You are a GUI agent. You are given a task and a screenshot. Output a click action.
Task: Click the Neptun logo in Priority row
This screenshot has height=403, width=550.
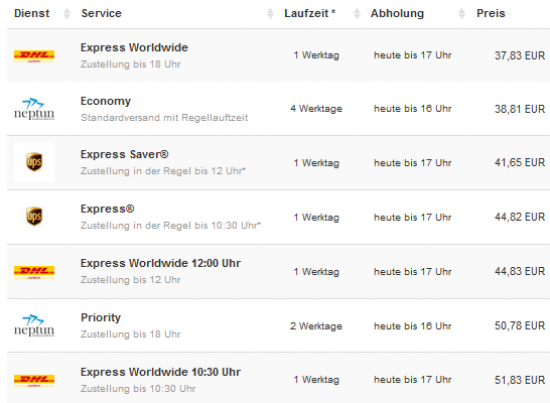click(x=34, y=325)
